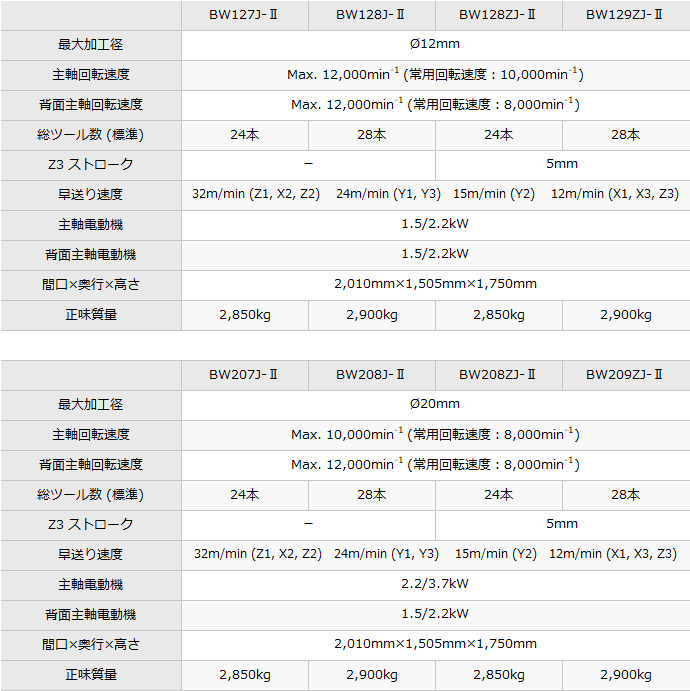Click 2,900kg under BW208J-Ⅱ

371,675
